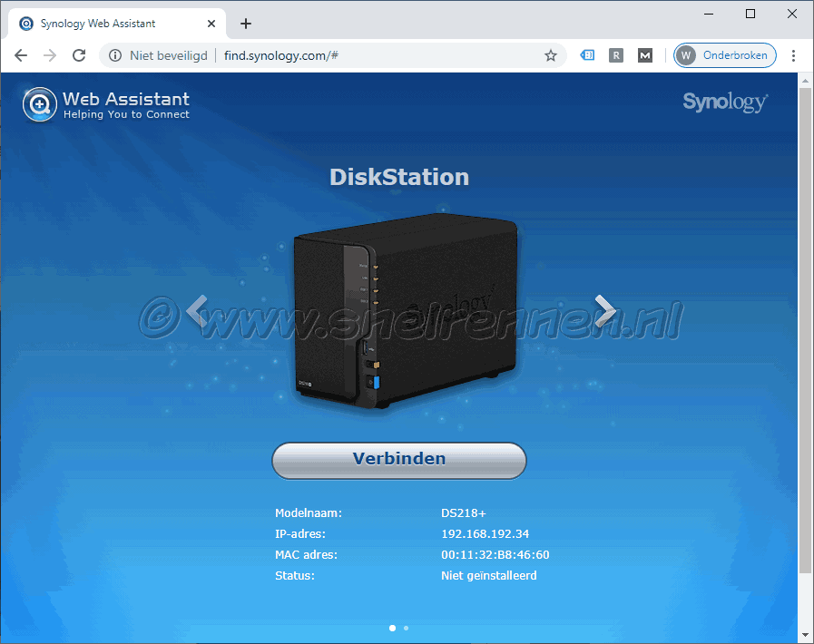
Task: Open the blue tag extension icon
Action: [x=587, y=55]
